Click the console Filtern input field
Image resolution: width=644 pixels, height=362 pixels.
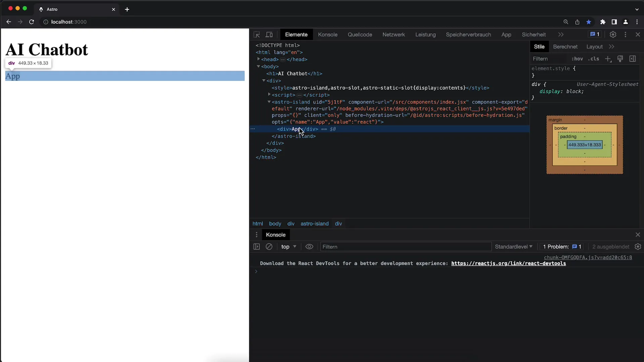coord(406,246)
